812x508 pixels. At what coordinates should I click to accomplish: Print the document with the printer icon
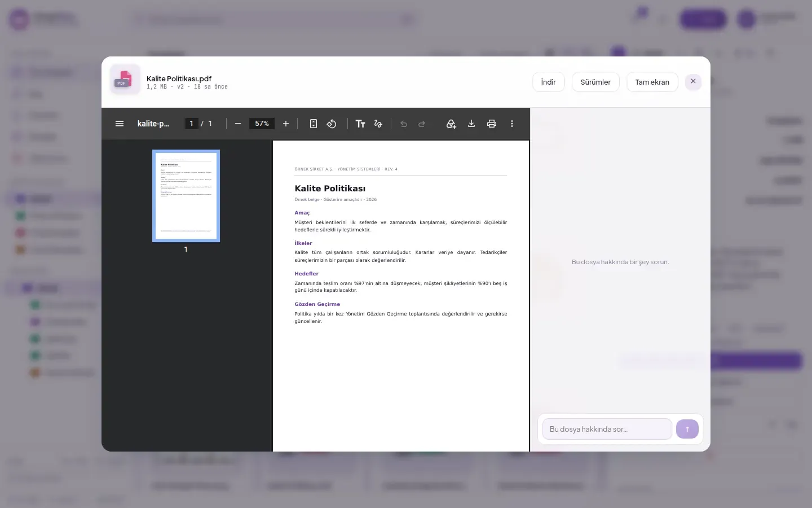pyautogui.click(x=492, y=124)
